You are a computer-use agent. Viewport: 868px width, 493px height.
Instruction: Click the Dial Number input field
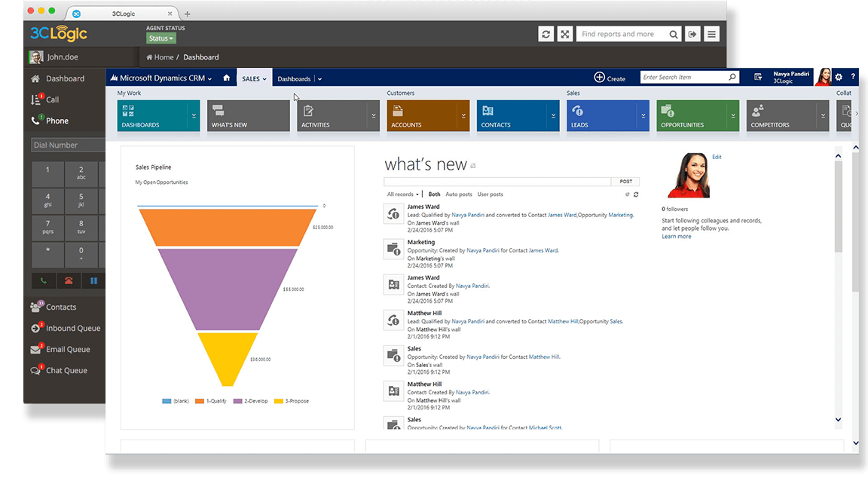tap(68, 145)
